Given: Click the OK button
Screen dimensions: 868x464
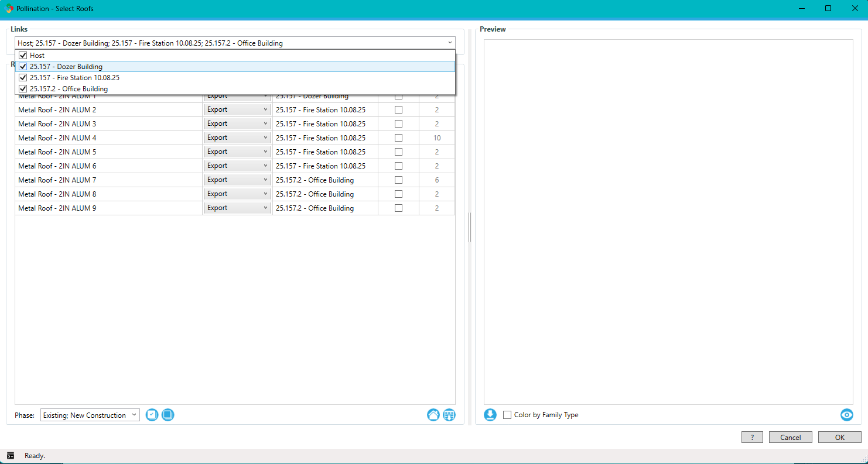Looking at the screenshot, I should tap(839, 437).
